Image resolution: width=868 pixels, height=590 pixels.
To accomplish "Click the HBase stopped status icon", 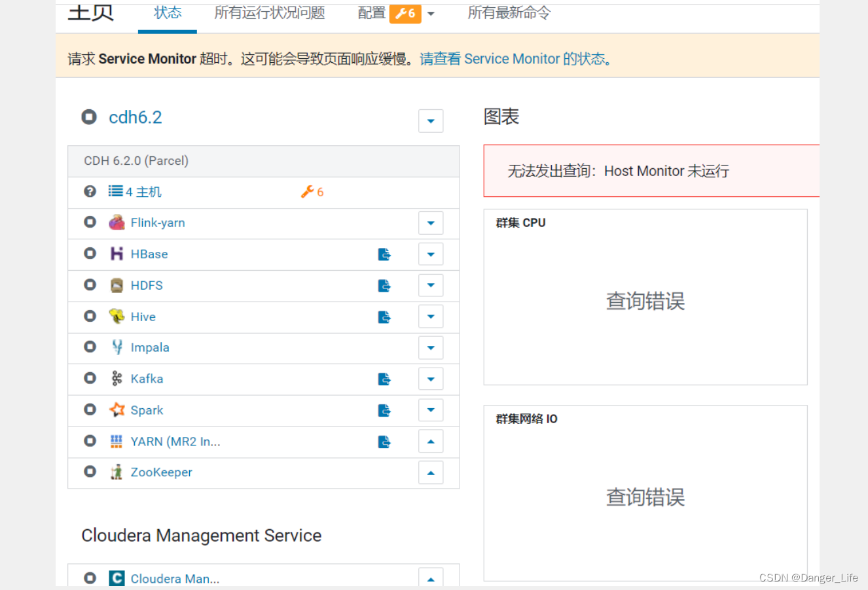I will click(90, 253).
